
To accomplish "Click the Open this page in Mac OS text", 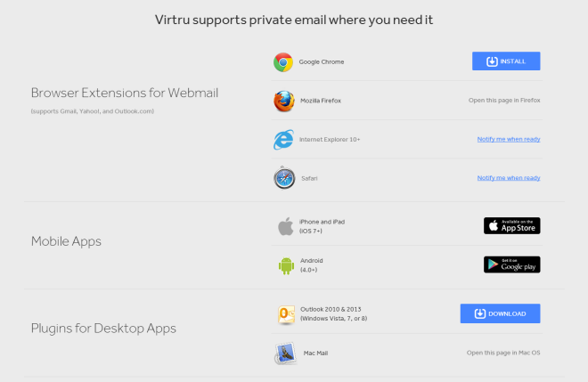I will pos(503,353).
